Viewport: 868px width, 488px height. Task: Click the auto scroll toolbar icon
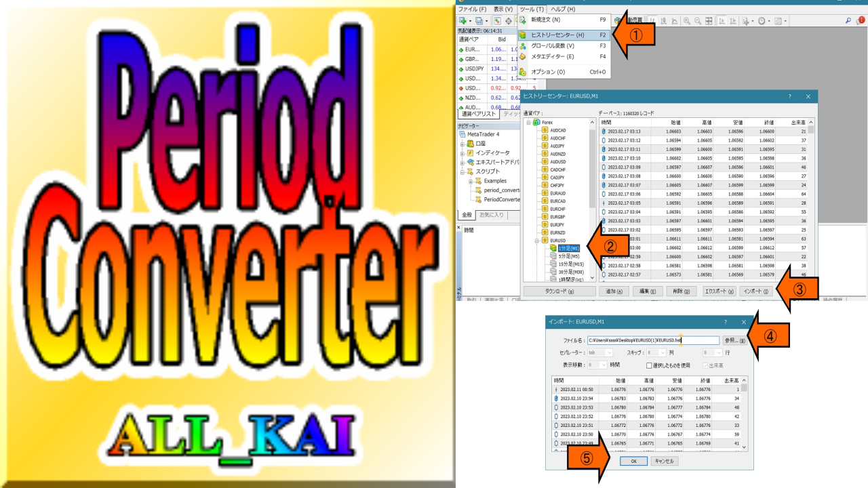[722, 21]
